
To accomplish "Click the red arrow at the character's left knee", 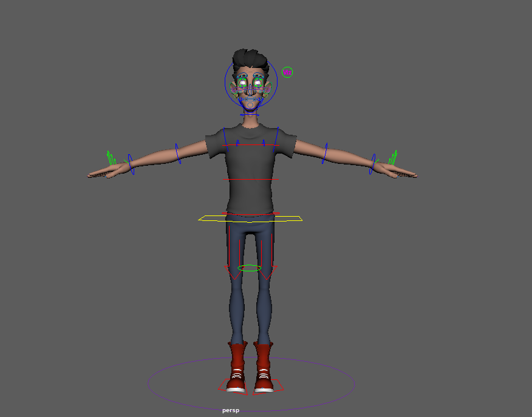I will pos(267,273).
